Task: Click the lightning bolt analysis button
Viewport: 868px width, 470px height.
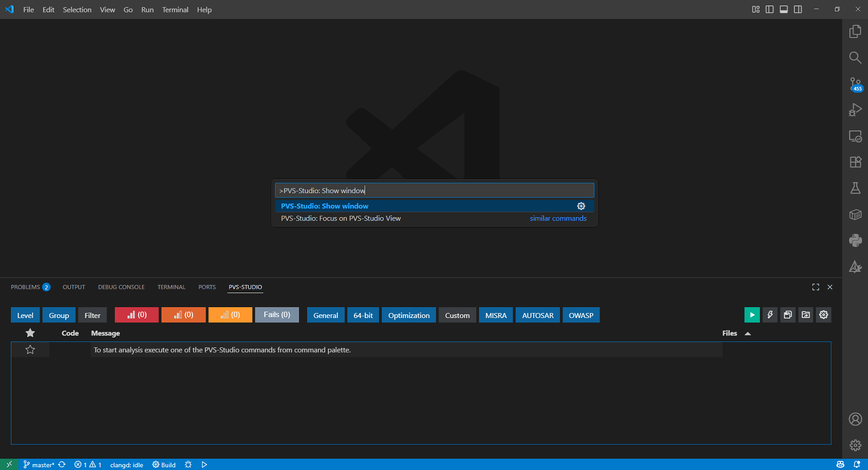Action: [770, 315]
